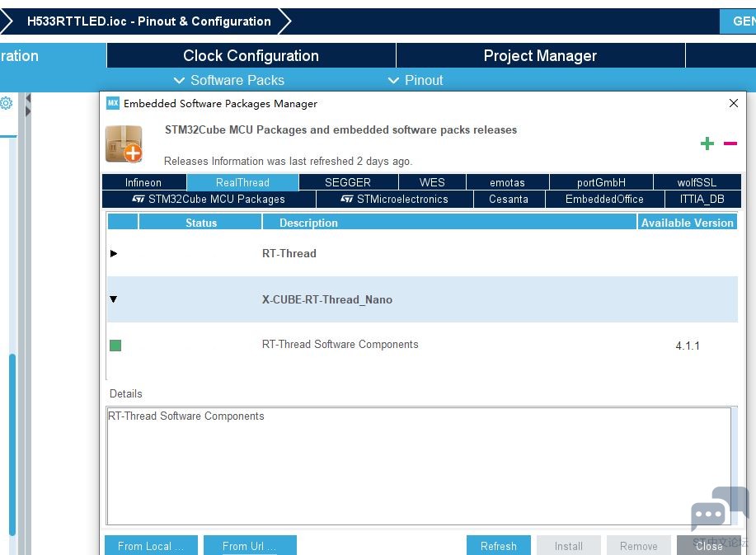Open the Pinout dropdown
756x555 pixels.
click(x=416, y=80)
